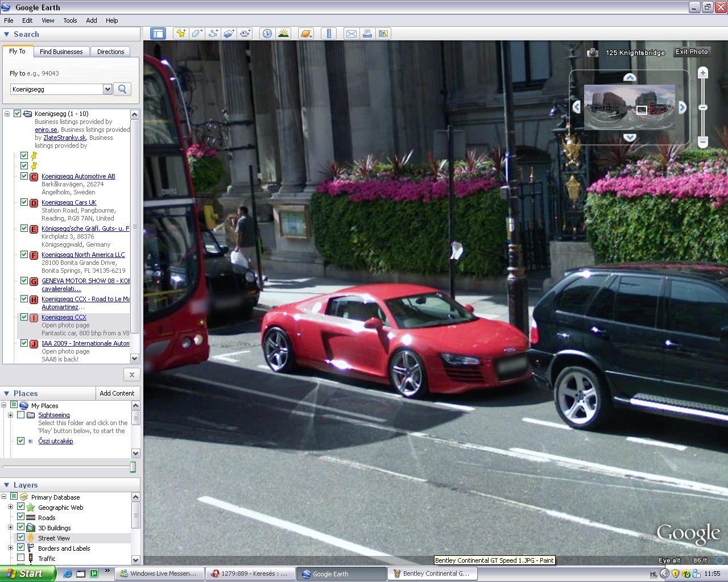Open the Koenigsegg CCX photo link
The height and width of the screenshot is (582, 728).
coord(64,317)
